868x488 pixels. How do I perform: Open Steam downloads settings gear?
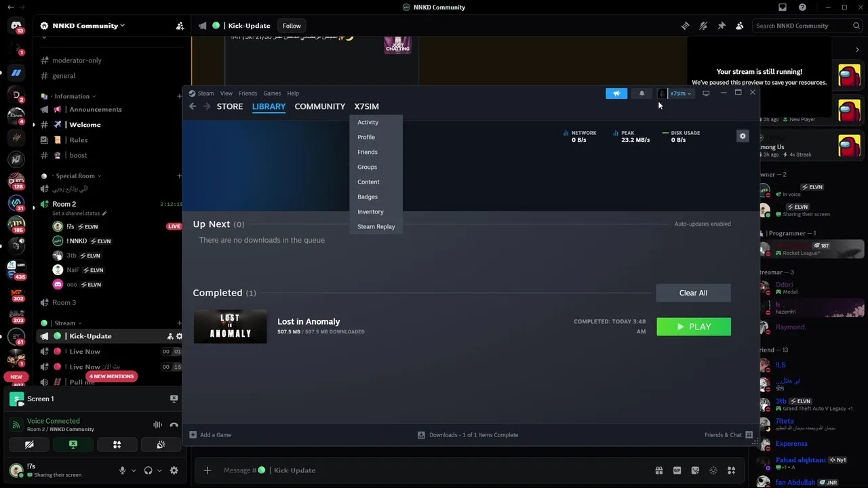[x=743, y=136]
